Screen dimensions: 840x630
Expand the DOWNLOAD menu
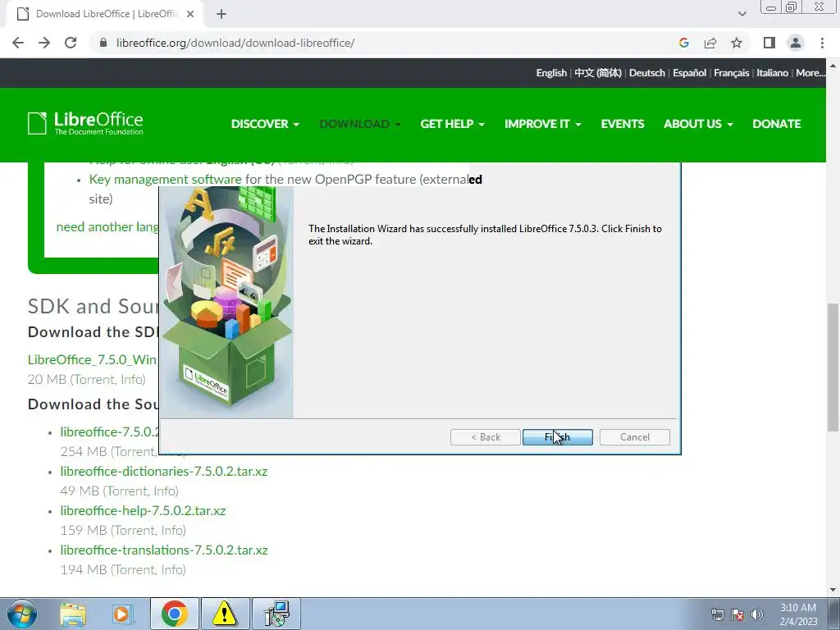(x=359, y=124)
